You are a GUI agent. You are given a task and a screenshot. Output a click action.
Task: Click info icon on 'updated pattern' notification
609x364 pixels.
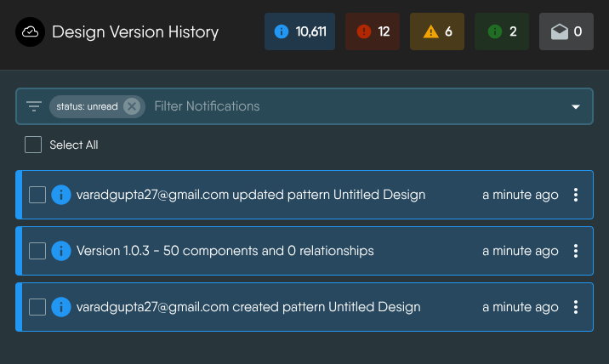click(61, 195)
